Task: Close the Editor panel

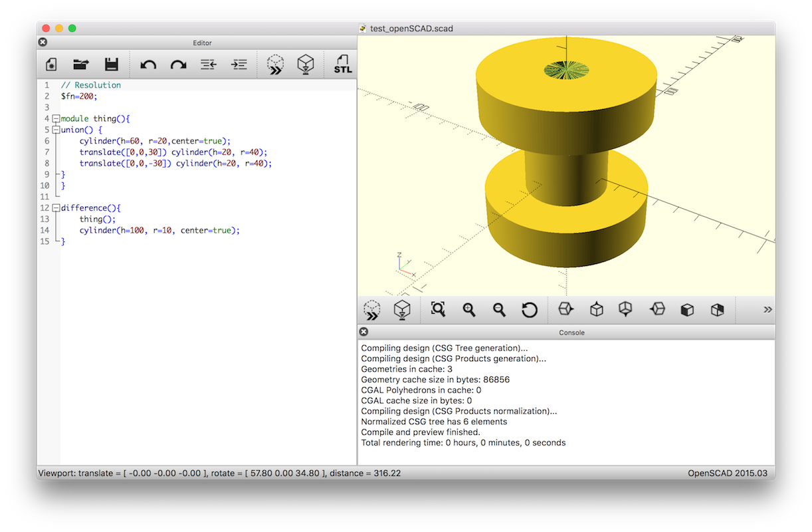Action: pos(43,42)
